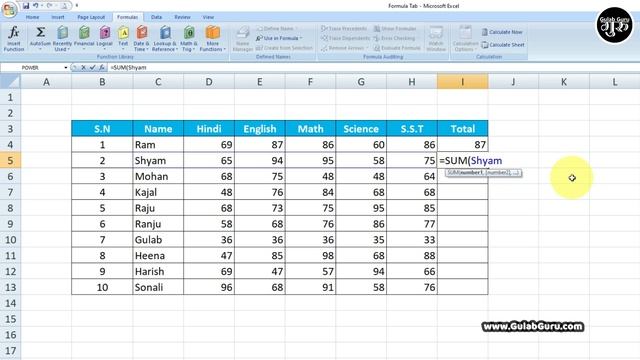640x360 pixels.
Task: Switch to the Data tab
Action: 156,17
